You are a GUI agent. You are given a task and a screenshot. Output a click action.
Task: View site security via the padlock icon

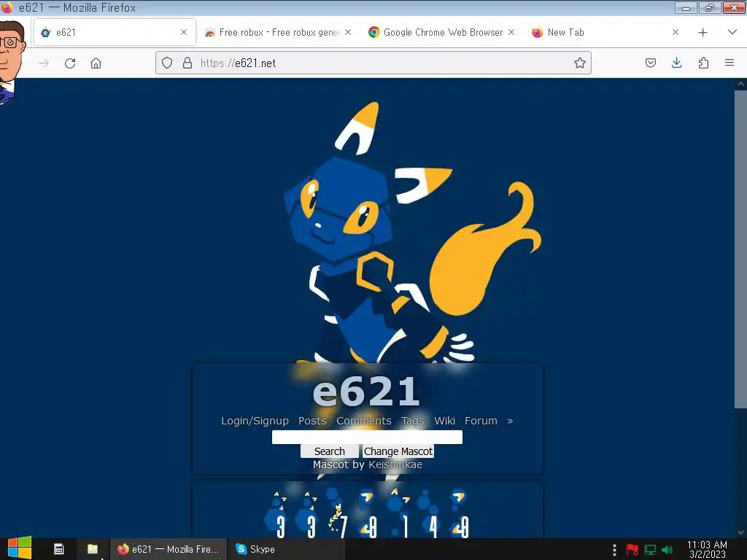tap(187, 63)
